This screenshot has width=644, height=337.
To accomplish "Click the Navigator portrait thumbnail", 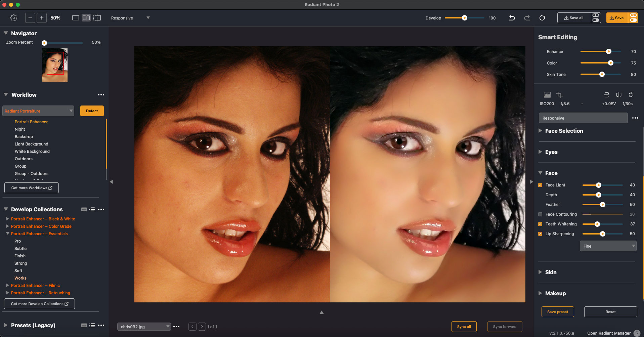I will (55, 65).
